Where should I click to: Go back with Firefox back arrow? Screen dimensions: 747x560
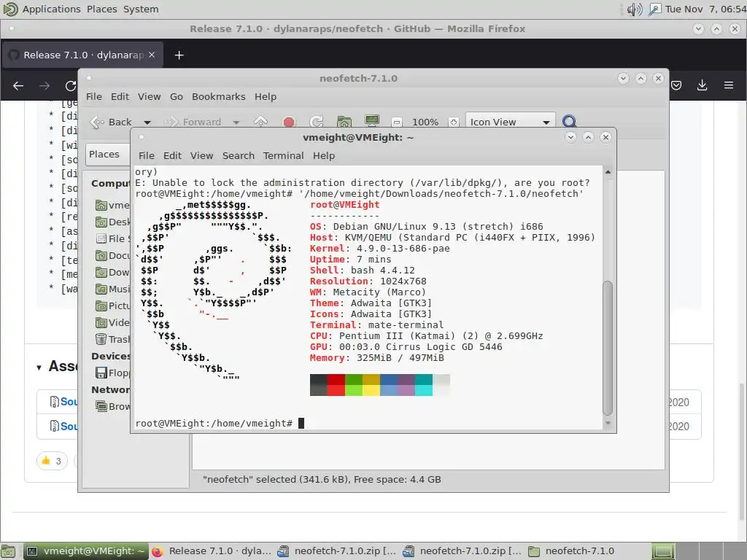(x=18, y=86)
